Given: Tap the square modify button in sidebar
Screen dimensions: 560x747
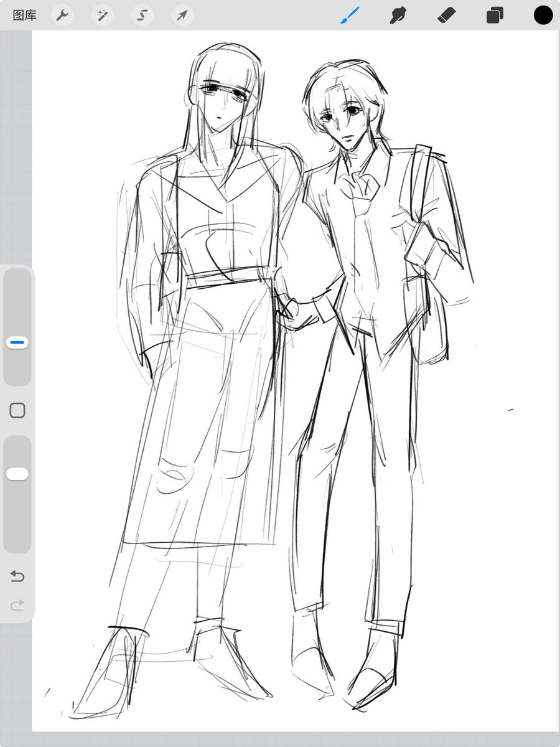Looking at the screenshot, I should tap(17, 410).
